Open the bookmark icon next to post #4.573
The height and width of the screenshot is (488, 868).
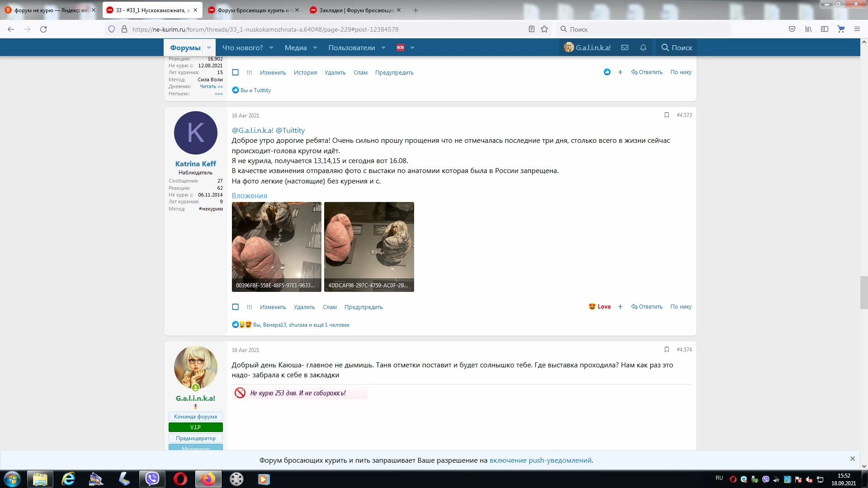pos(667,115)
